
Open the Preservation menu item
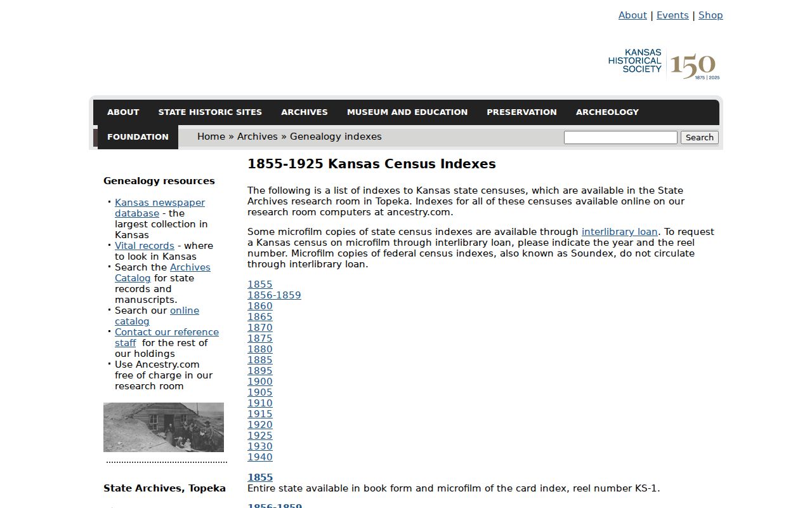521,112
